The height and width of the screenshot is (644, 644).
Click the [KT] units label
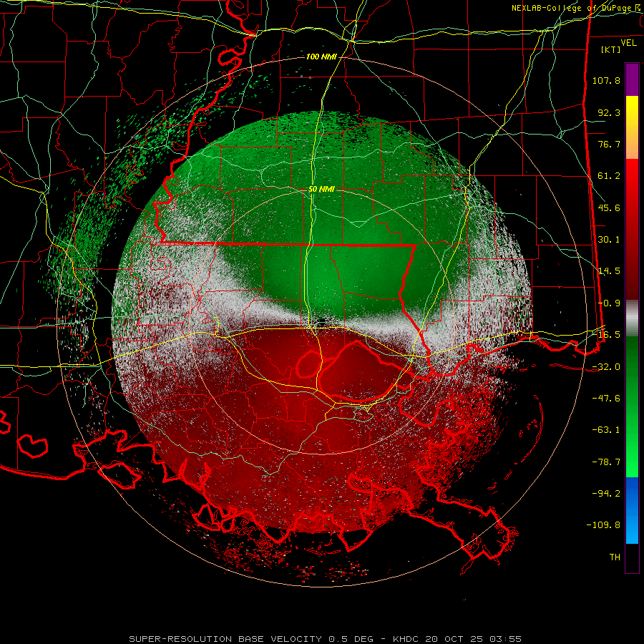tap(611, 49)
